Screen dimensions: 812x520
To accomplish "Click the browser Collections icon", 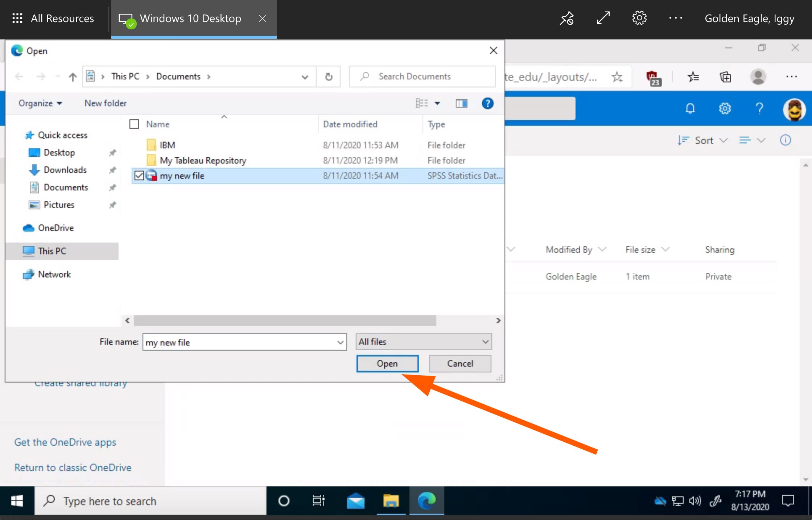I will pyautogui.click(x=725, y=77).
